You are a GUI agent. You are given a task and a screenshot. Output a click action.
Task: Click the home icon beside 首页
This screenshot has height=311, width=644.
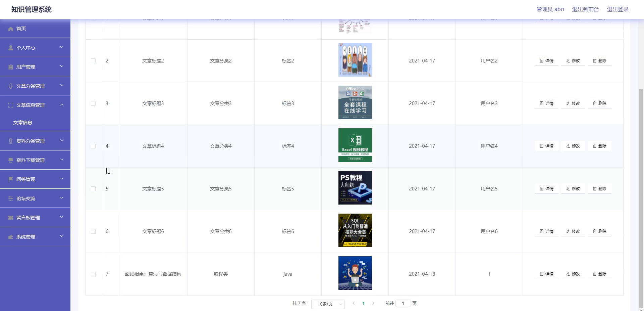point(11,29)
